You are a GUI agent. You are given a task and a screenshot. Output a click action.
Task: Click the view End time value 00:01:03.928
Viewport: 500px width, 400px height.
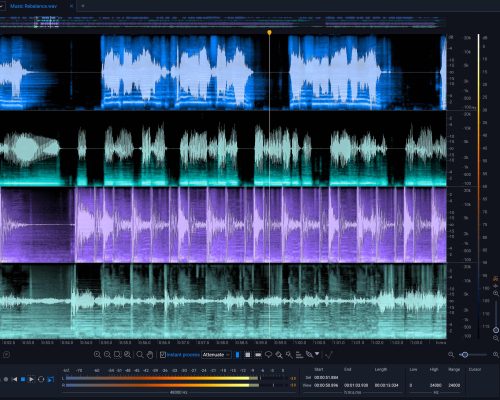(x=356, y=385)
